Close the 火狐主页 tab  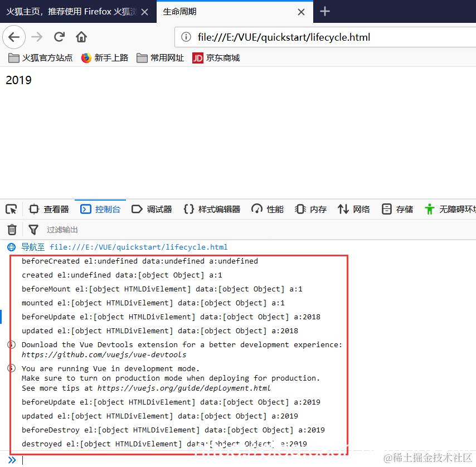[x=145, y=12]
